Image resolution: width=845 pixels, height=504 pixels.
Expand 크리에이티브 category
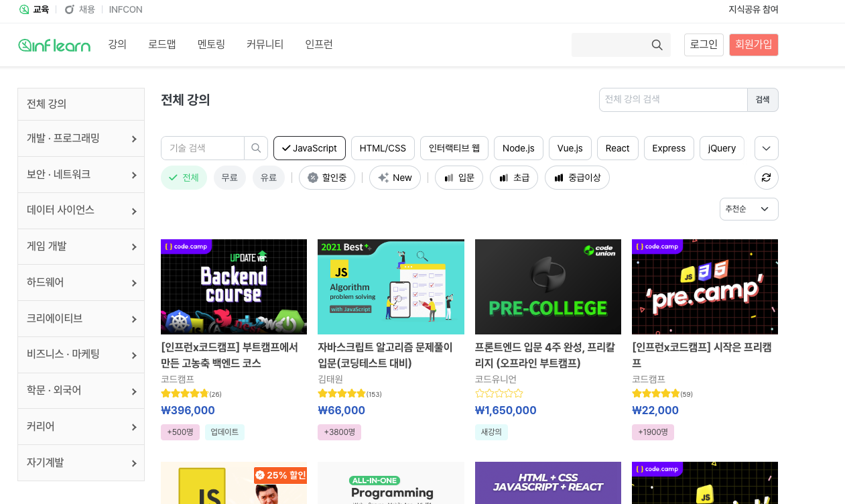[x=81, y=318]
